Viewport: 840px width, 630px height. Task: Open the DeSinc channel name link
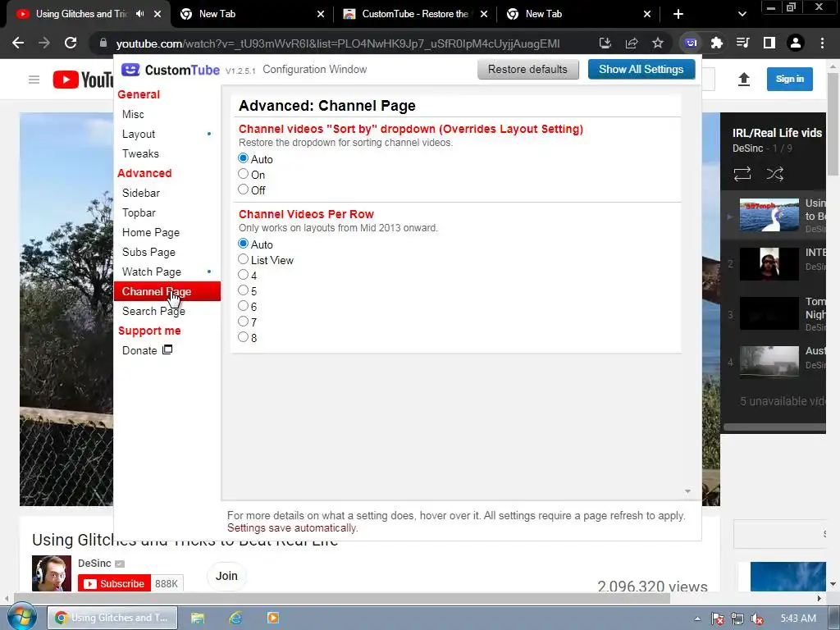tap(94, 563)
